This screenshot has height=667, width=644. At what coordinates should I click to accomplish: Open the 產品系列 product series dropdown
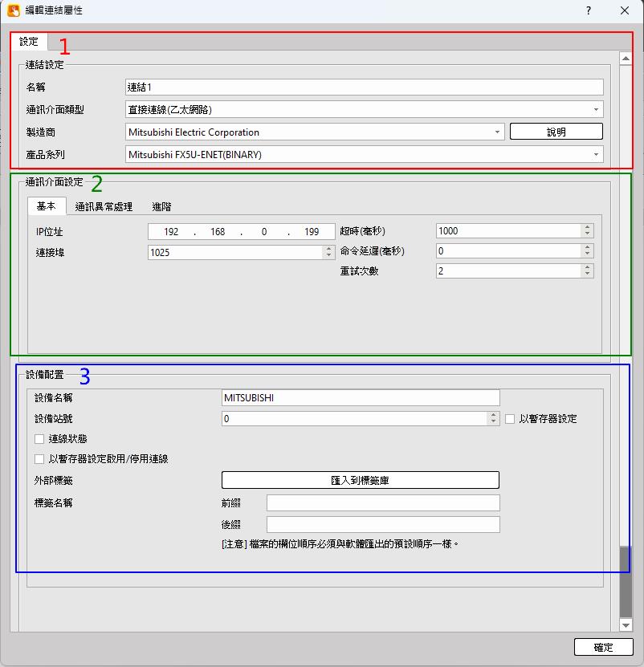(x=596, y=154)
